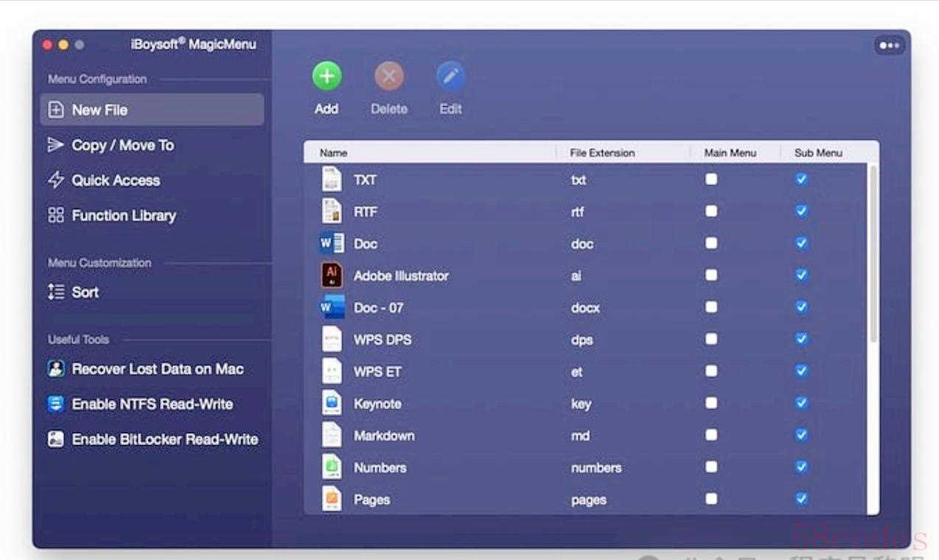The height and width of the screenshot is (560, 939).
Task: Enable Main Menu checkbox for Numbers
Action: coord(711,466)
